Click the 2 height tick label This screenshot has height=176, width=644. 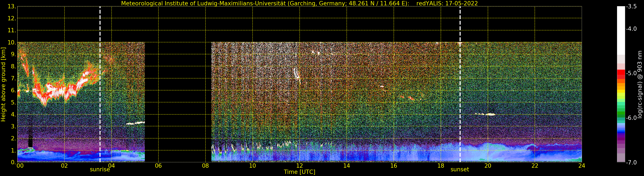point(13,138)
